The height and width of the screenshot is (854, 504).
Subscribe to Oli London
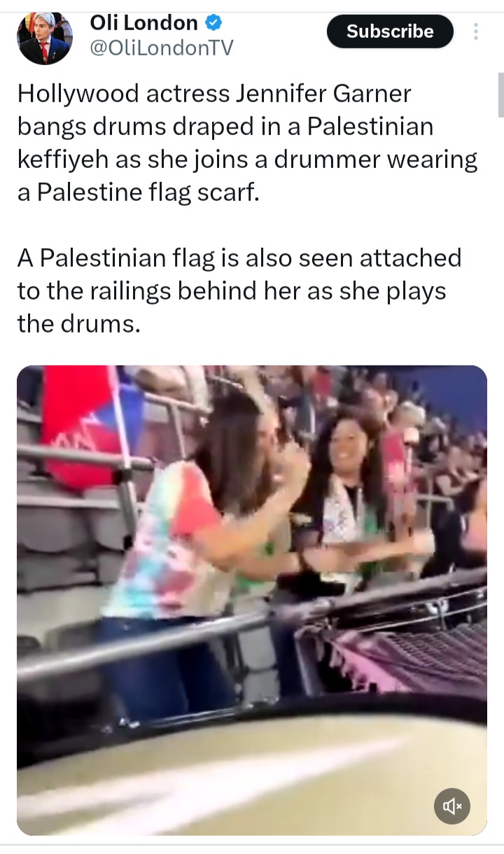pyautogui.click(x=390, y=31)
